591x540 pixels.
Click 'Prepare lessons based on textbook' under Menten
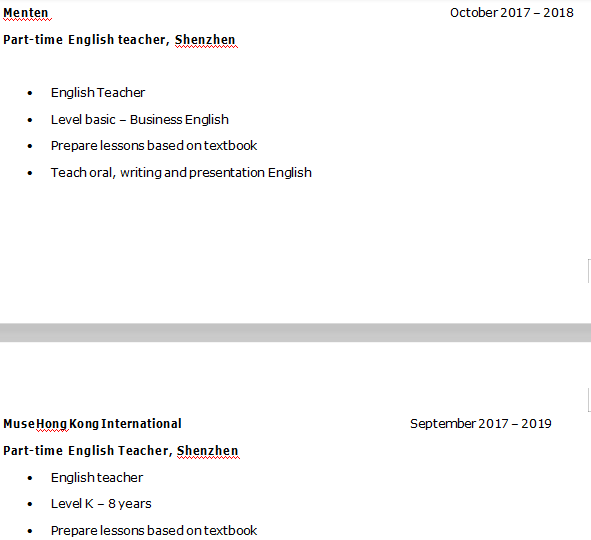click(x=154, y=146)
